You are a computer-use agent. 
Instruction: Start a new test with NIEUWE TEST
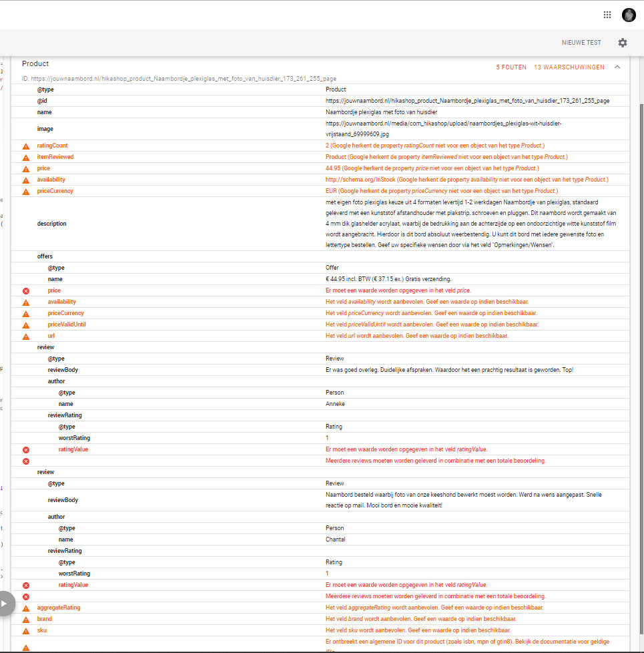point(581,43)
